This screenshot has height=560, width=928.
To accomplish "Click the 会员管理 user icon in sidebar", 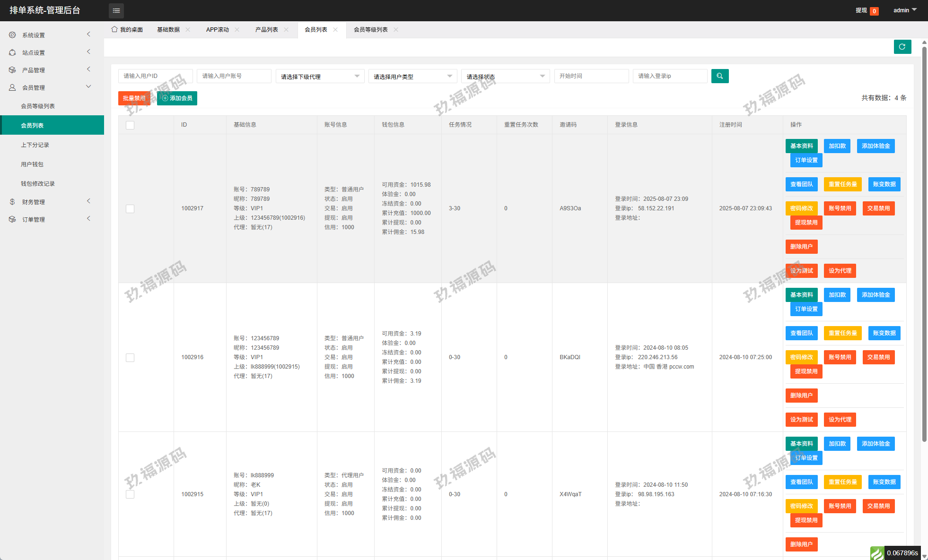I will coord(12,87).
